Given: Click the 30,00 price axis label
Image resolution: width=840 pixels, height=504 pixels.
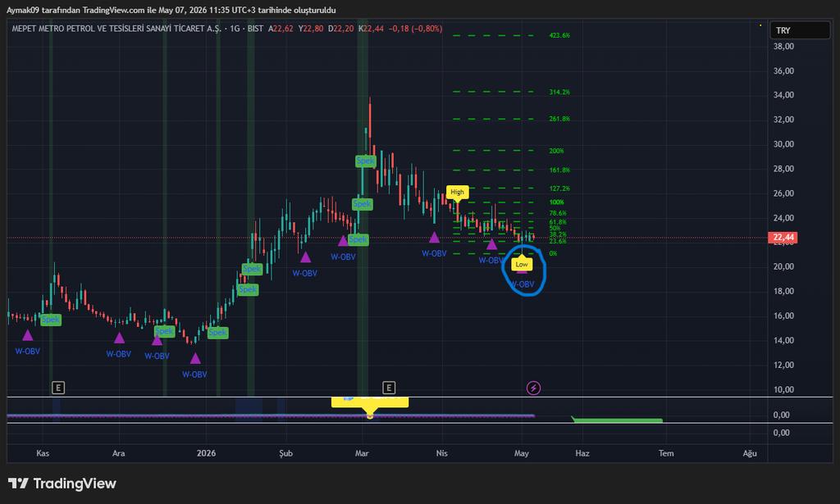Looking at the screenshot, I should pos(783,144).
